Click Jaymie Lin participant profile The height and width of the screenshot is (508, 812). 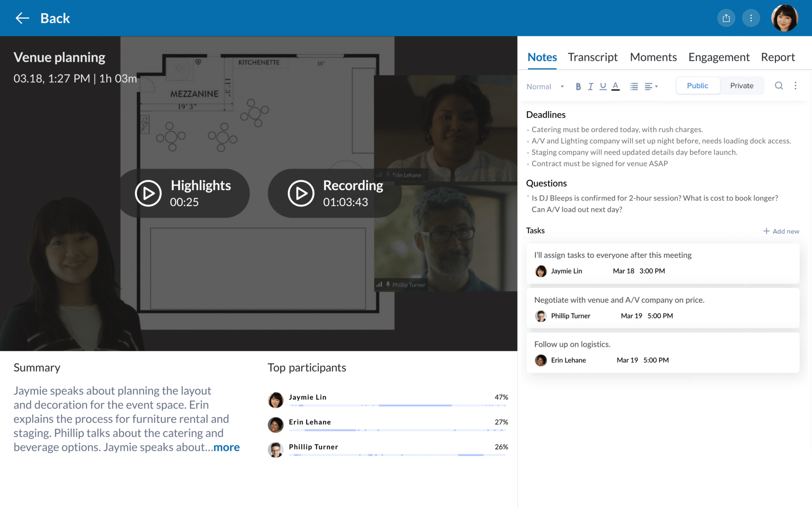coord(275,397)
